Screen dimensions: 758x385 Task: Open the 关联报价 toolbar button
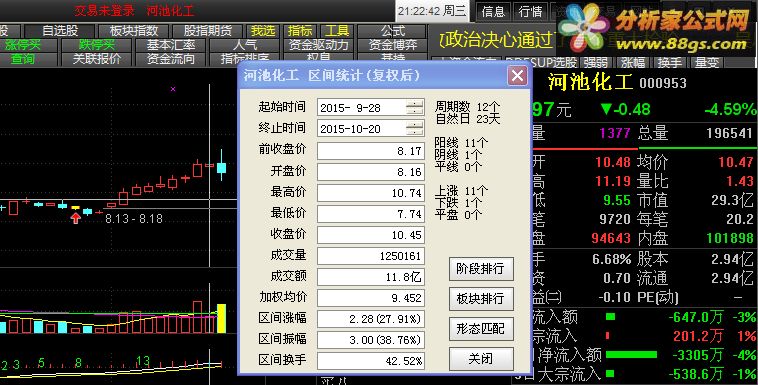tap(97, 59)
